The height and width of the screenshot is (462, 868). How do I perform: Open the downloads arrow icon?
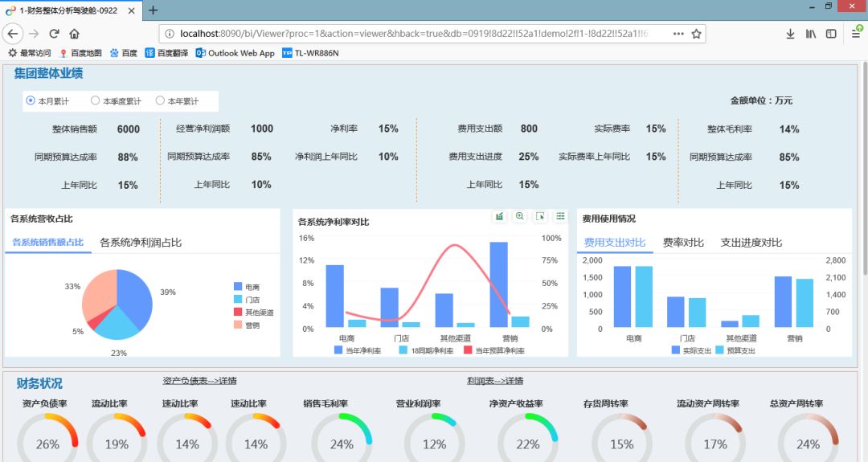point(791,34)
